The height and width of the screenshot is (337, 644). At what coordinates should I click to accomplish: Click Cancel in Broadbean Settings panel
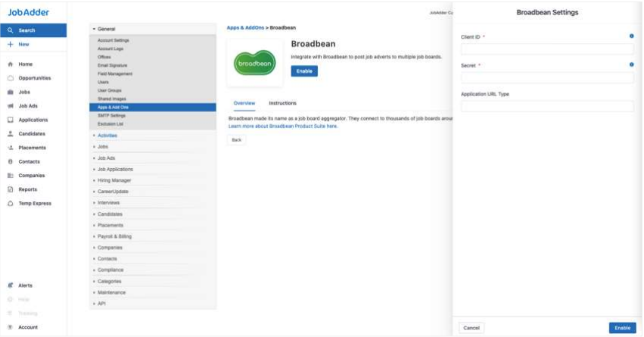pyautogui.click(x=471, y=328)
